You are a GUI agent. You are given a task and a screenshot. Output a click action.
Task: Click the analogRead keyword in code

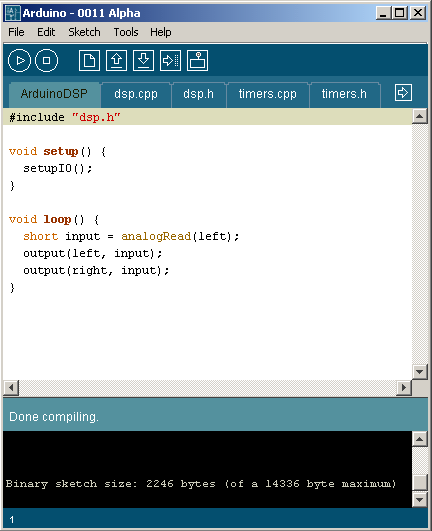click(156, 236)
